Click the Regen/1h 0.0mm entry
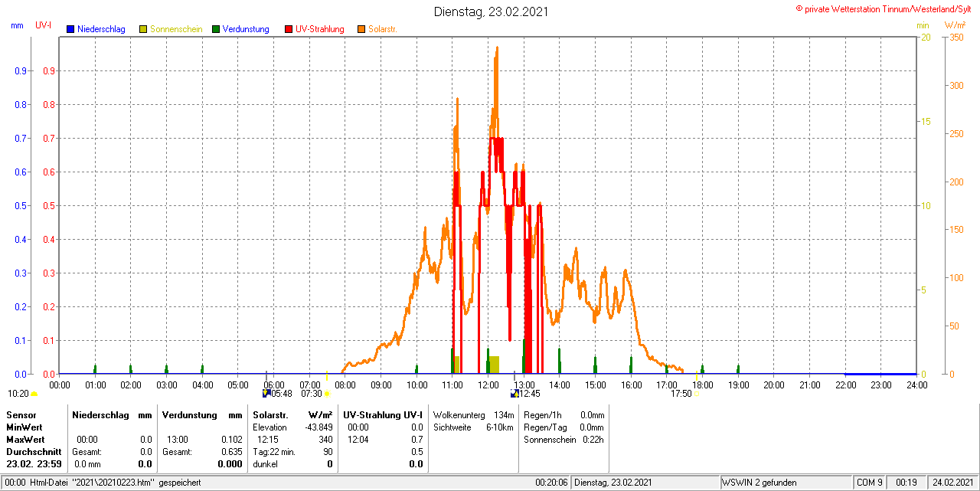The height and width of the screenshot is (491, 980). (563, 414)
